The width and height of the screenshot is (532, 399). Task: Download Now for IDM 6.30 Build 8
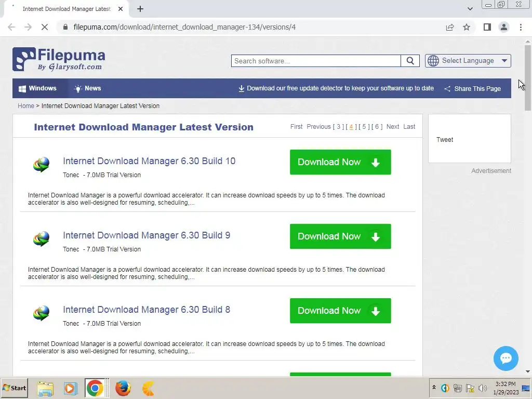point(340,311)
